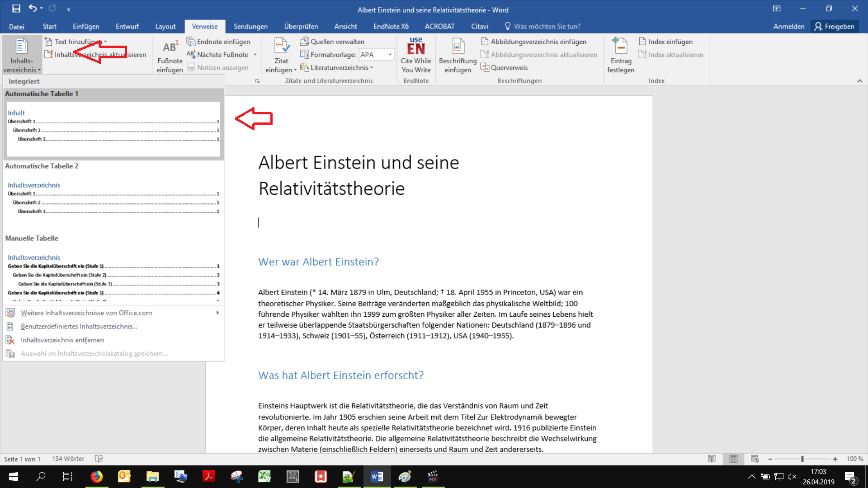Open the Formatvorlage APA dropdown

390,55
